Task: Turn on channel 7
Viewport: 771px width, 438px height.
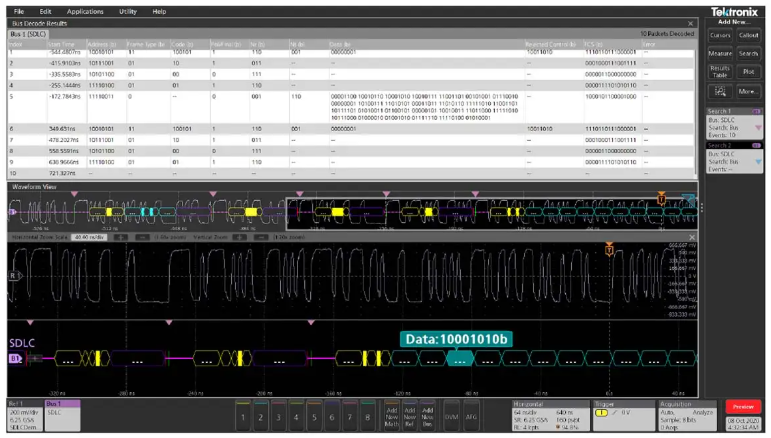Action: tap(350, 417)
